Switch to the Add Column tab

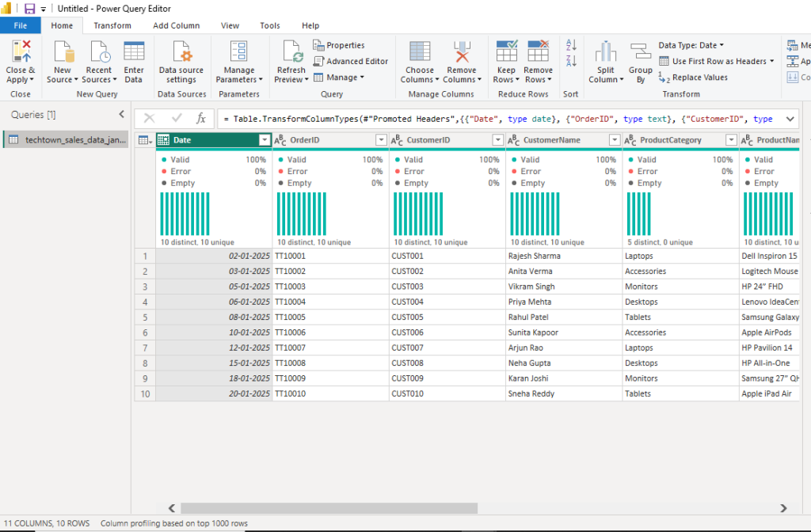pos(176,25)
